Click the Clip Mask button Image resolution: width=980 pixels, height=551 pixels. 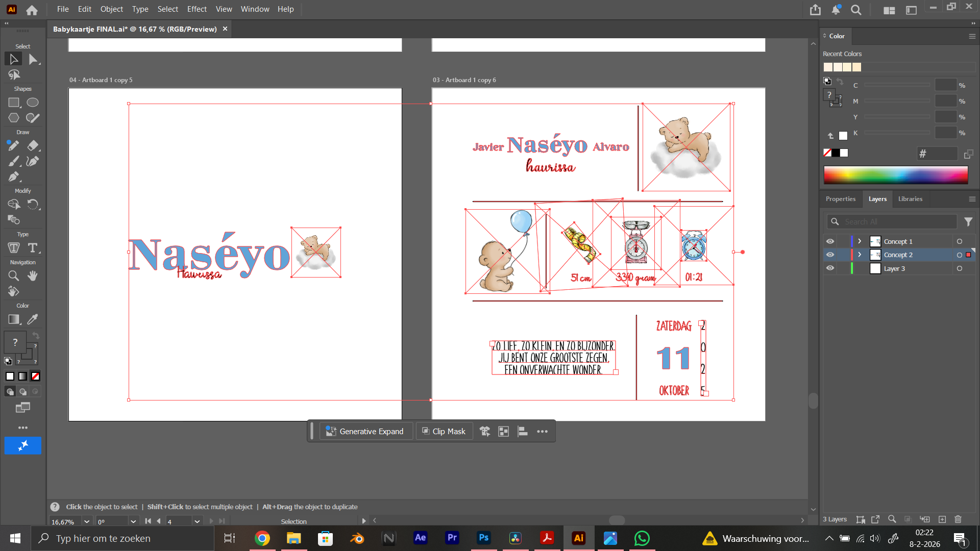point(444,432)
